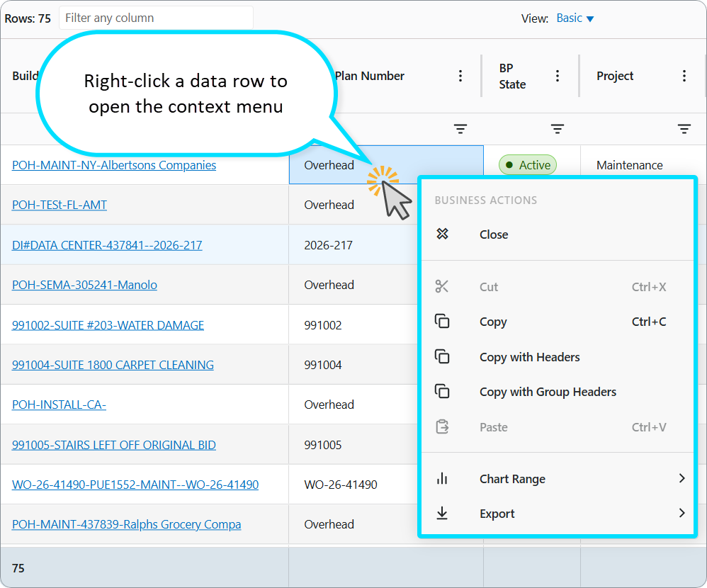Select Copy with Headers

[558, 356]
